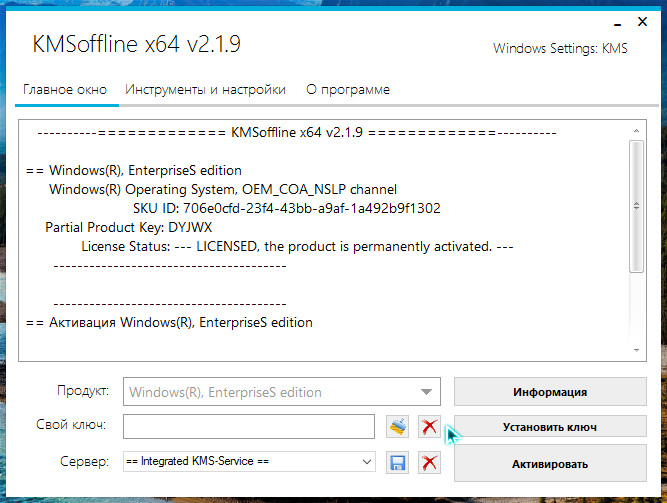Delete server entry with red X icon

[x=430, y=462]
